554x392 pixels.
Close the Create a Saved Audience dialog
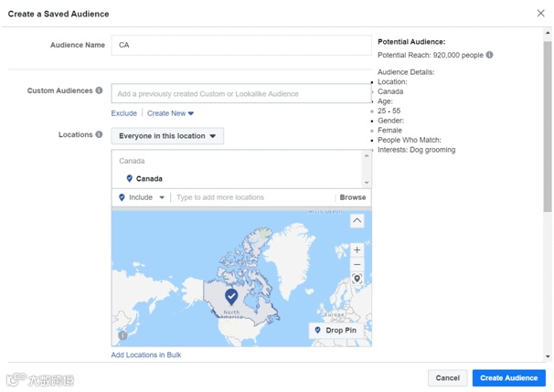click(x=540, y=14)
